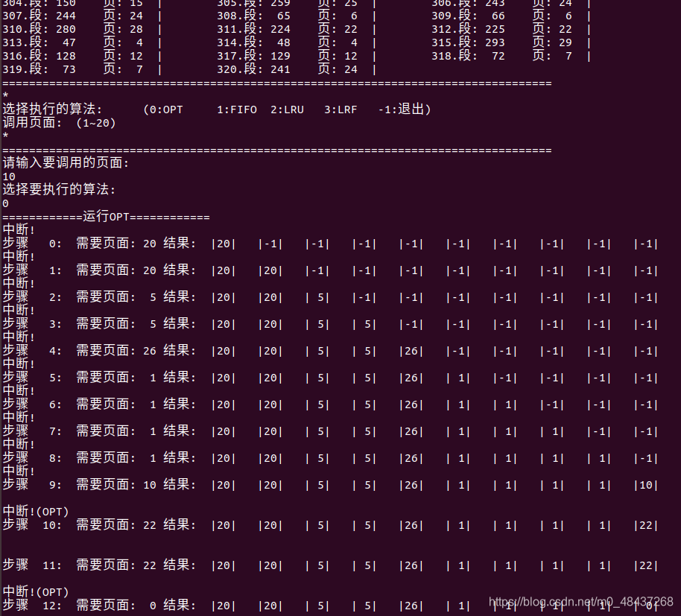Click the '315.段: 293' entry

click(468, 43)
